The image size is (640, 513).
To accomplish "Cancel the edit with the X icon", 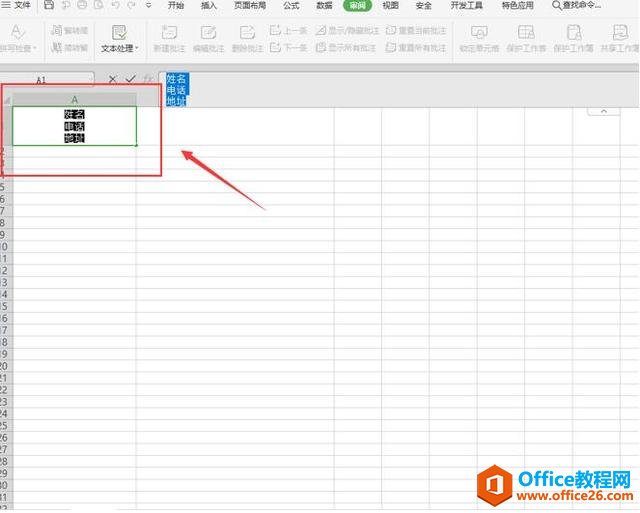I will coord(113,79).
